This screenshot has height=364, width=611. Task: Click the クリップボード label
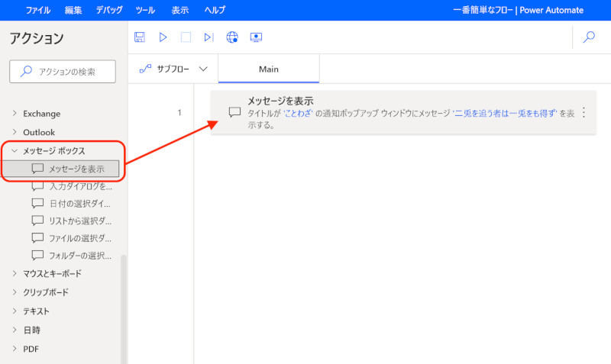point(46,292)
